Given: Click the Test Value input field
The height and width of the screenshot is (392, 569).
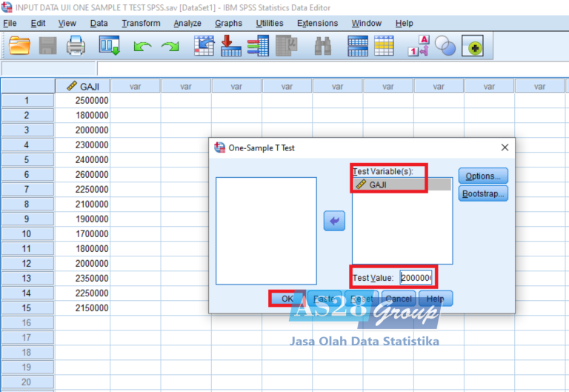Looking at the screenshot, I should click(x=416, y=278).
